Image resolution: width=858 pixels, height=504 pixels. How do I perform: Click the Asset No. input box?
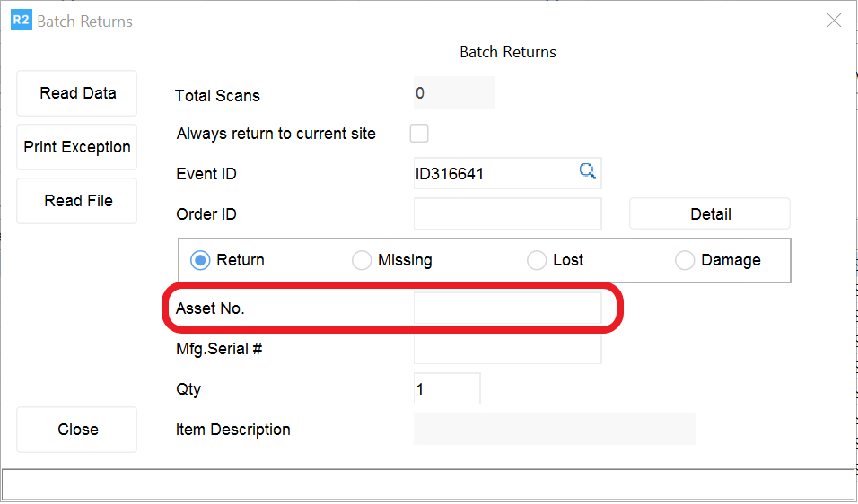click(507, 308)
